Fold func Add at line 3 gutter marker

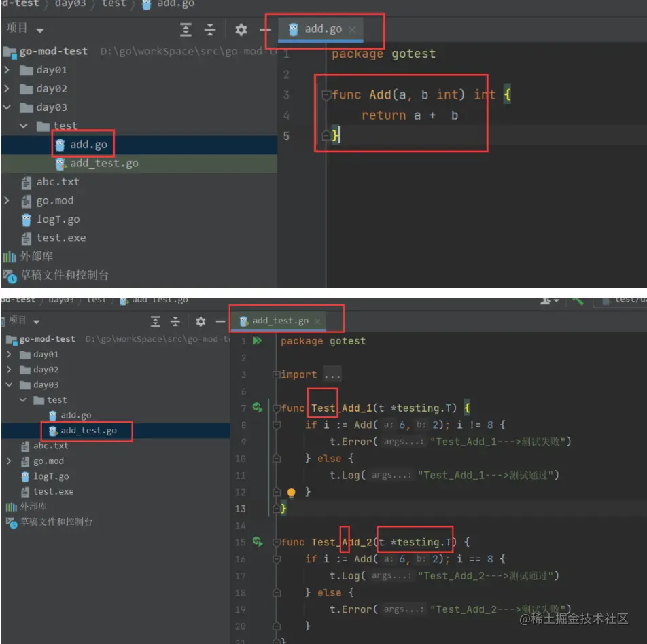coord(326,95)
